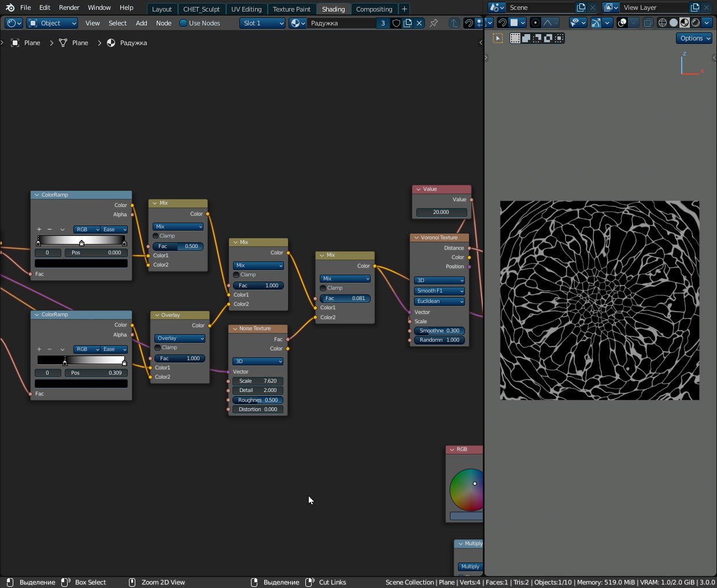
Task: Click the set new selection mode icon
Action: 515,38
